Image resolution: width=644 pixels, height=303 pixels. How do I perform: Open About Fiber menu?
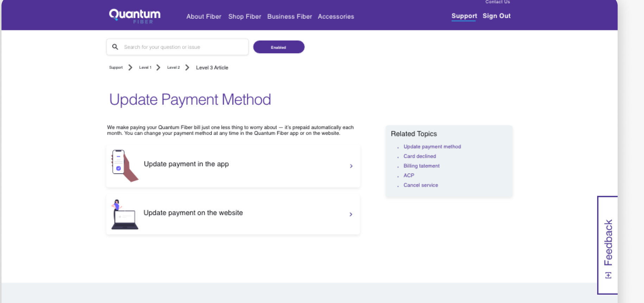(204, 17)
